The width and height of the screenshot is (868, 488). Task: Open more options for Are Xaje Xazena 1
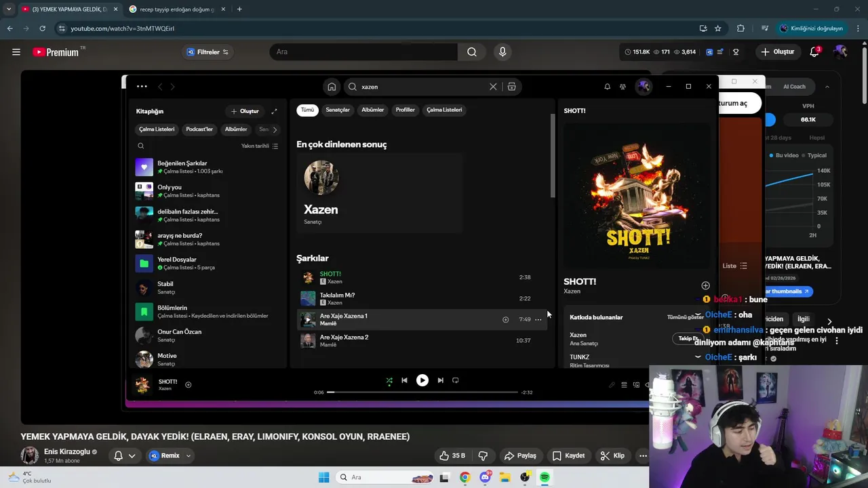[538, 319]
